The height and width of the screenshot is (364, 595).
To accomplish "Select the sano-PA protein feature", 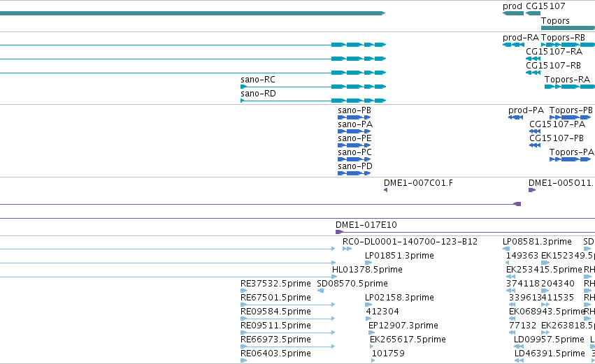I will [354, 131].
